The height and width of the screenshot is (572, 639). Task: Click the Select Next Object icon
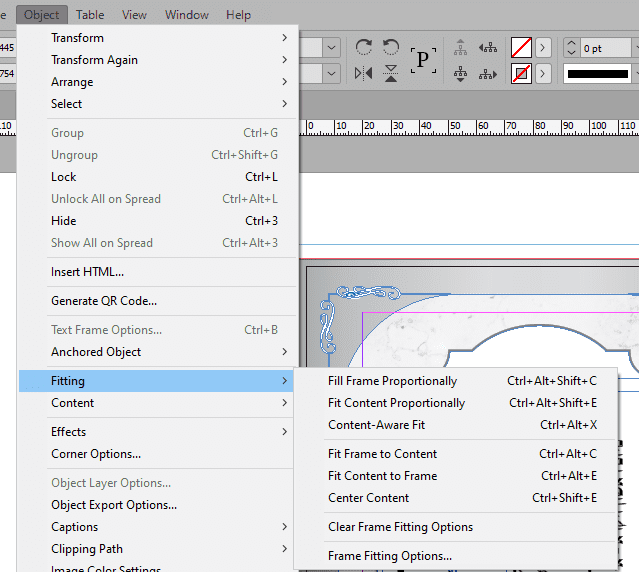(488, 73)
